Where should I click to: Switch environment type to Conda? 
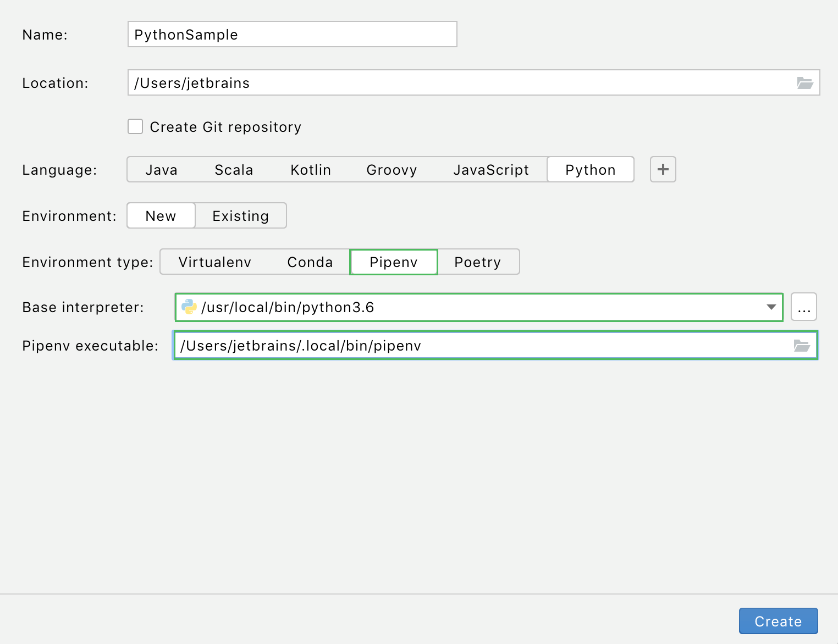tap(310, 262)
